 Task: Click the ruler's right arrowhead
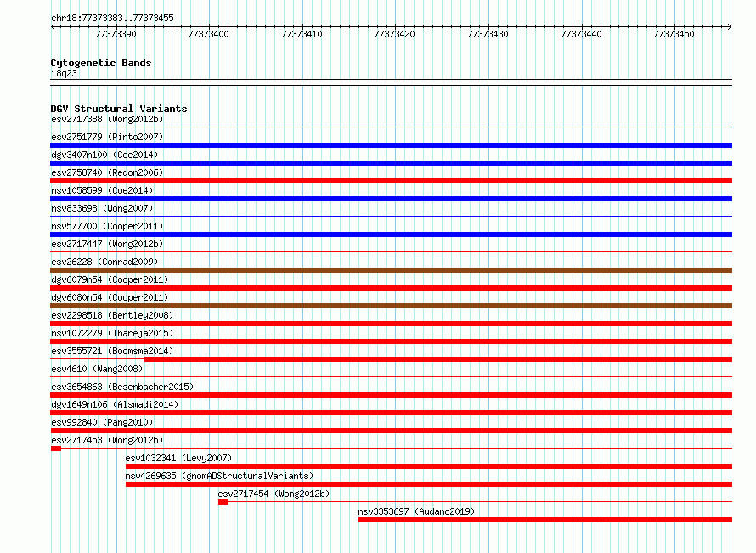pyautogui.click(x=730, y=26)
